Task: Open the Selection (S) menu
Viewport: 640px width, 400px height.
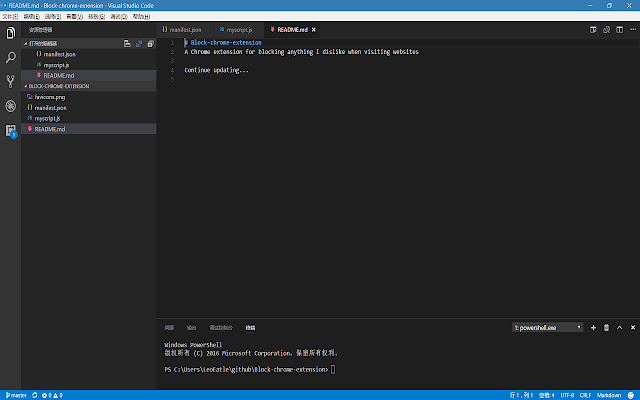Action: point(53,17)
